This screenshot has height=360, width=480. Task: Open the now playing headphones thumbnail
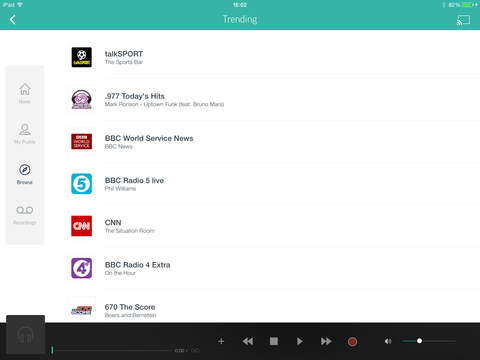25,335
